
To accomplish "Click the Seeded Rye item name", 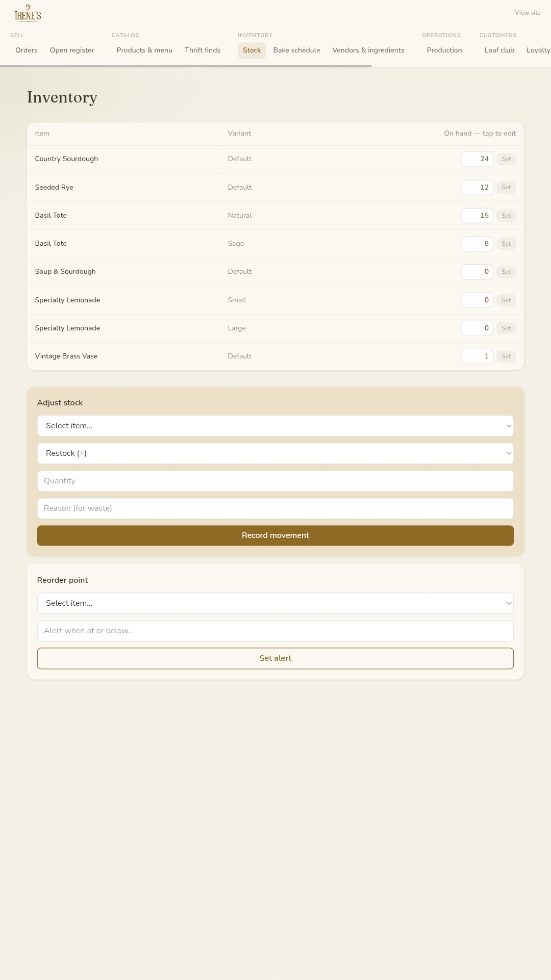I will pyautogui.click(x=54, y=187).
